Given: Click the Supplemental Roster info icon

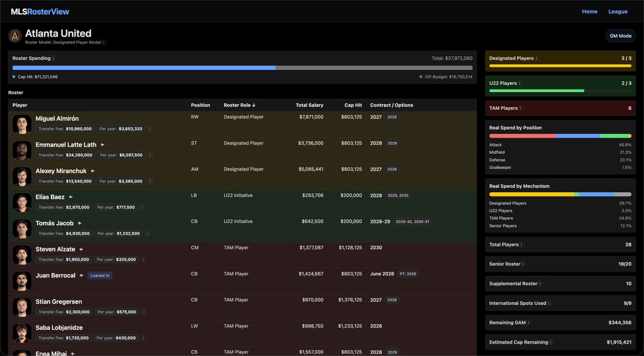Looking at the screenshot, I should [x=541, y=284].
